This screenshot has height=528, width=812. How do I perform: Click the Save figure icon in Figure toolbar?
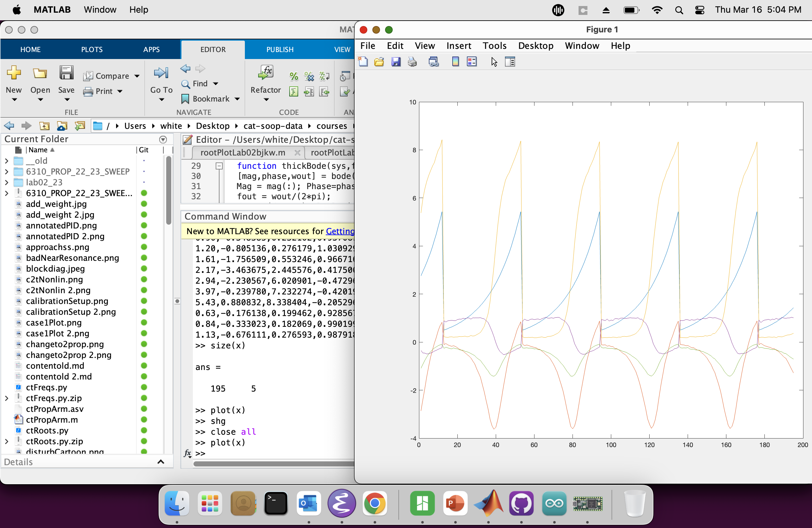tap(396, 62)
